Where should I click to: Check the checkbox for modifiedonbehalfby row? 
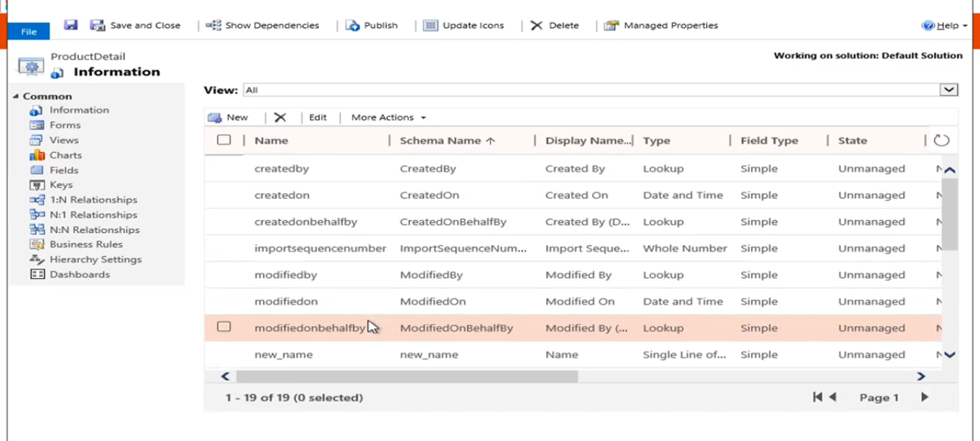(x=224, y=327)
